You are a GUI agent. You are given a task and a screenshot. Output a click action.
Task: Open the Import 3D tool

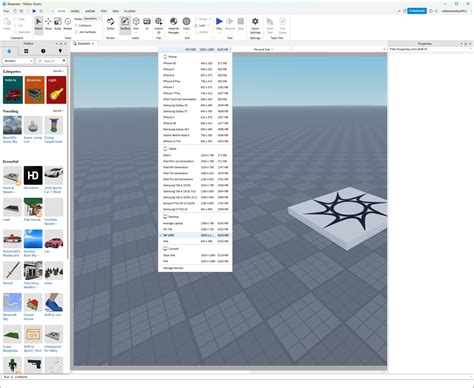pyautogui.click(x=159, y=25)
